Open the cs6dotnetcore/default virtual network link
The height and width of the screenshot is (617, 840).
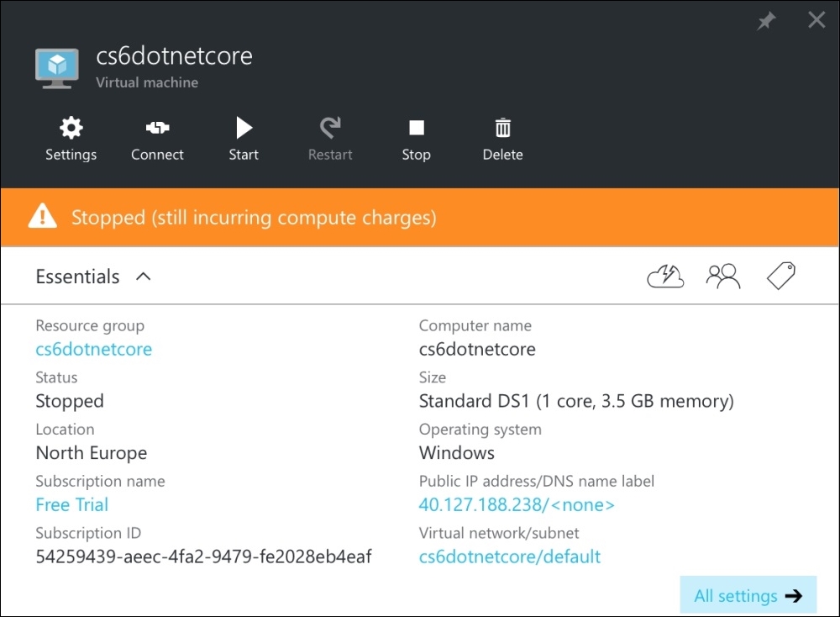pos(510,556)
